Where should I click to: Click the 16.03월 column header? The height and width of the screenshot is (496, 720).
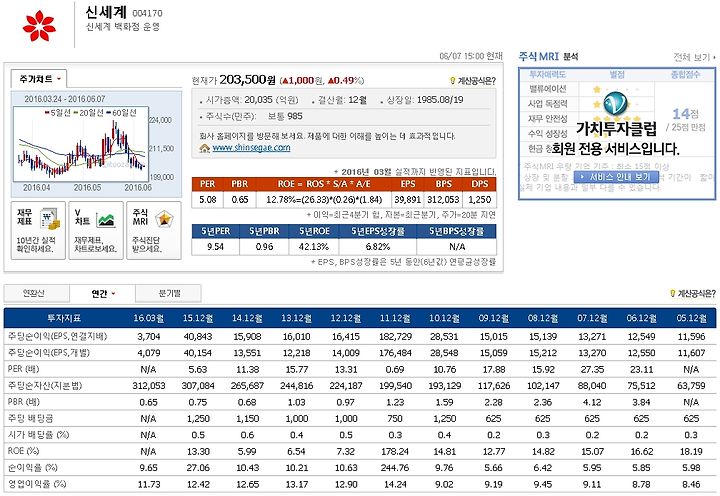(x=148, y=318)
